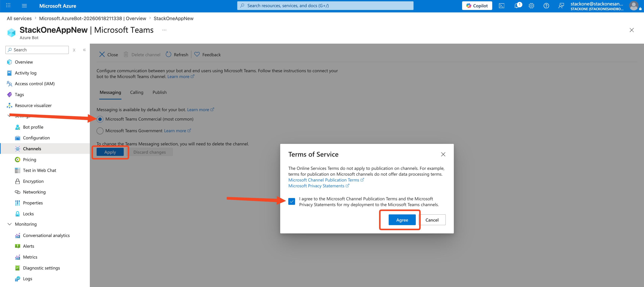The height and width of the screenshot is (287, 644).
Task: Open Tags in sidebar
Action: 19,94
